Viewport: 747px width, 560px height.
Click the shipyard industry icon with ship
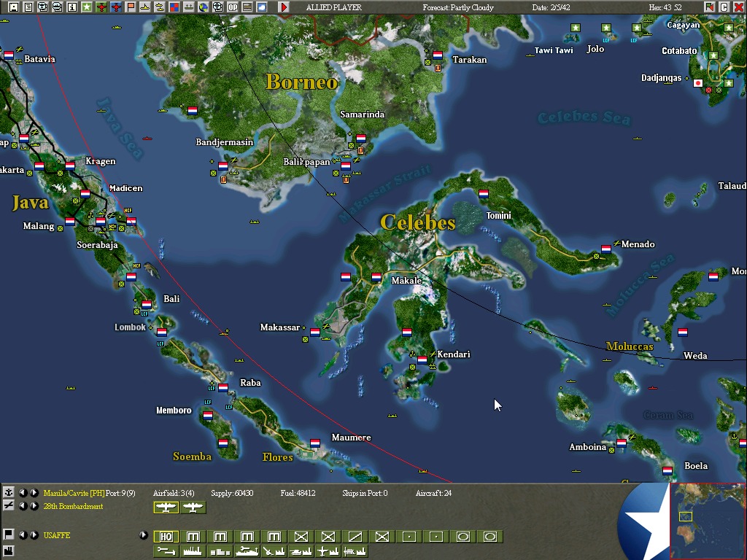[x=247, y=551]
